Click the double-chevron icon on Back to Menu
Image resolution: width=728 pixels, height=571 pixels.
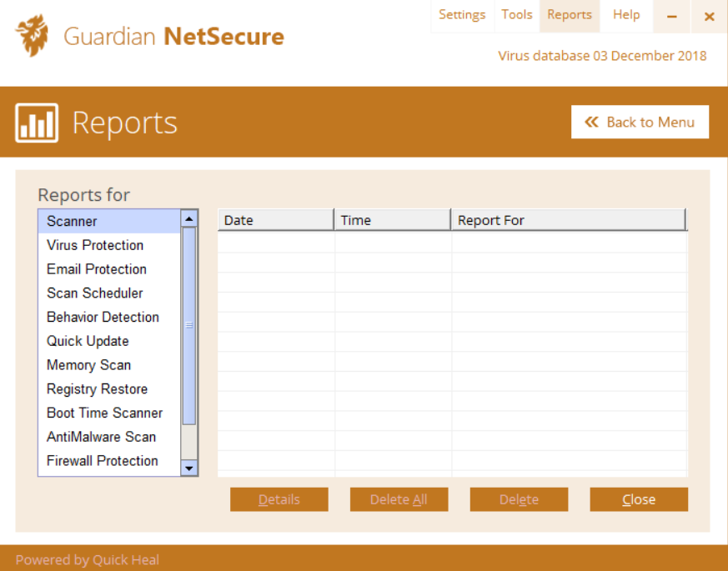point(592,122)
